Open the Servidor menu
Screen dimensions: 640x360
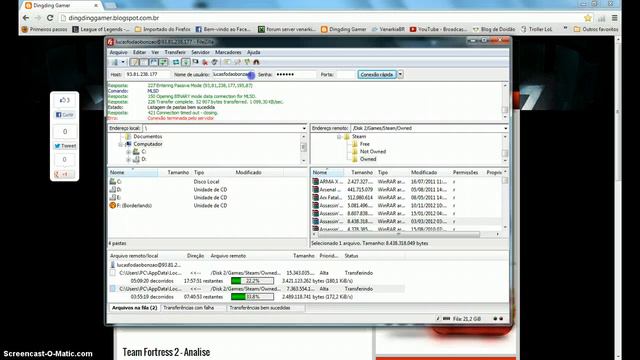pos(200,52)
